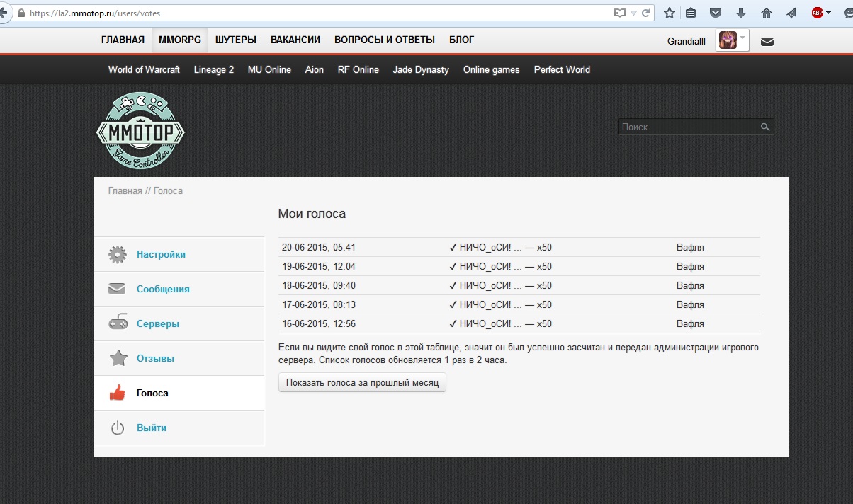Click the Поиск search field
The width and height of the screenshot is (853, 504).
click(x=687, y=127)
